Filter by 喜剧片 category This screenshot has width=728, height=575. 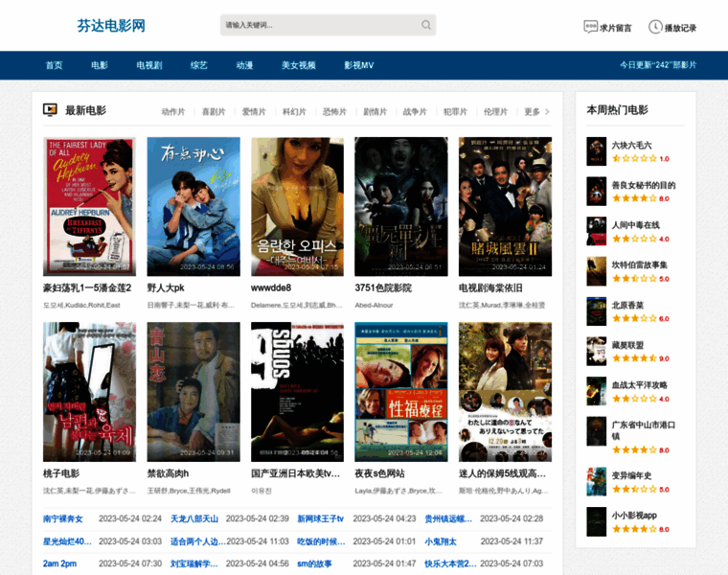coord(214,111)
